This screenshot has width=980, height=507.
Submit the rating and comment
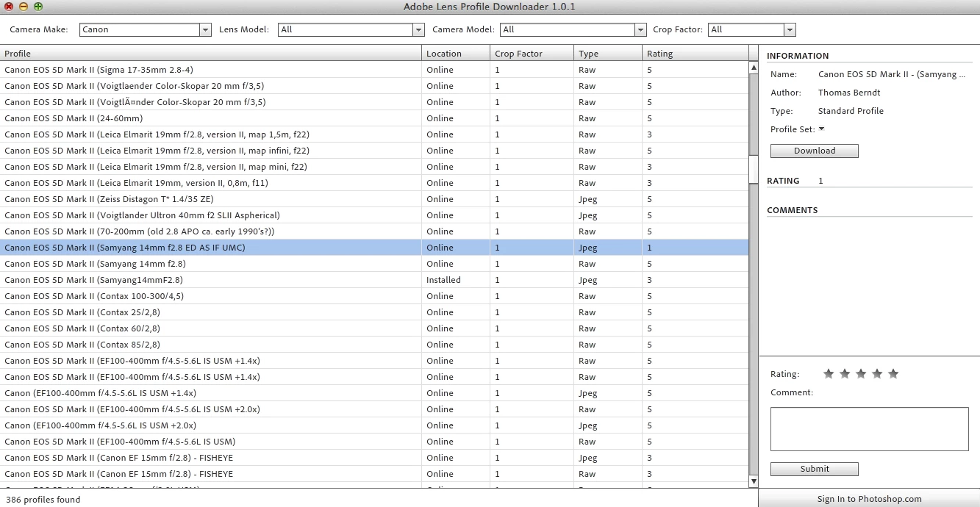815,469
